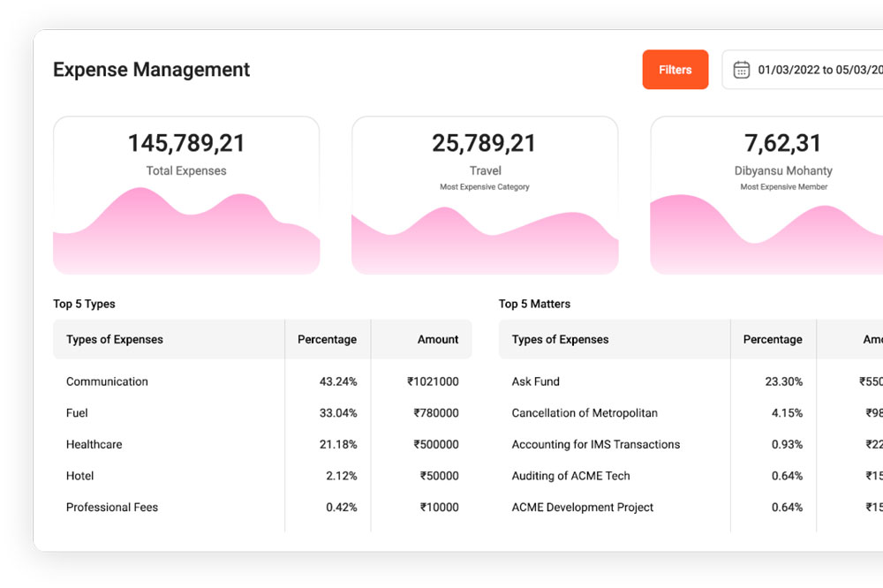Click Types of Expenses header in Top 5 Matters
This screenshot has width=883, height=588.
pyautogui.click(x=561, y=340)
